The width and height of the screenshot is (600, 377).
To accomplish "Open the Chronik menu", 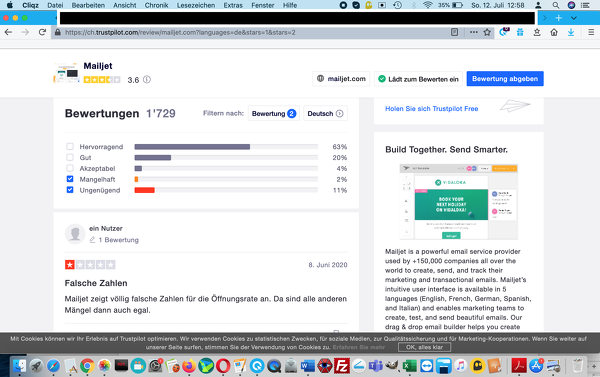I will [157, 5].
